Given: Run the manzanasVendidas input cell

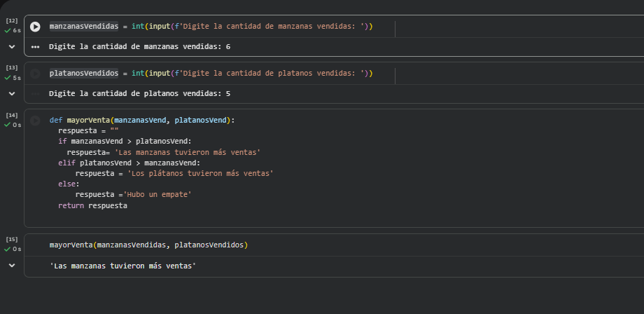Looking at the screenshot, I should point(35,27).
